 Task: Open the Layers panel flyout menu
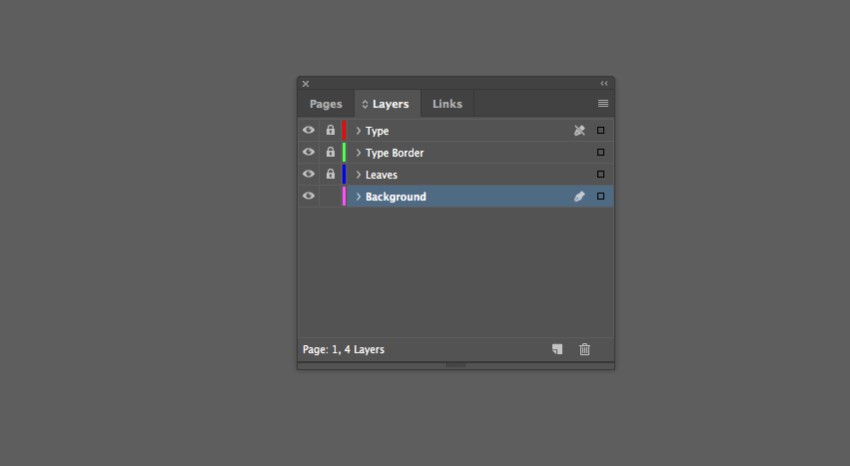click(603, 103)
